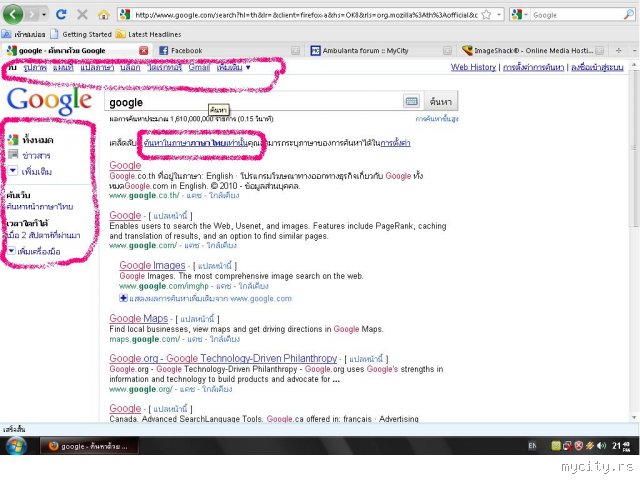Click the red security alert tray icon
The height and width of the screenshot is (480, 640).
[x=579, y=446]
